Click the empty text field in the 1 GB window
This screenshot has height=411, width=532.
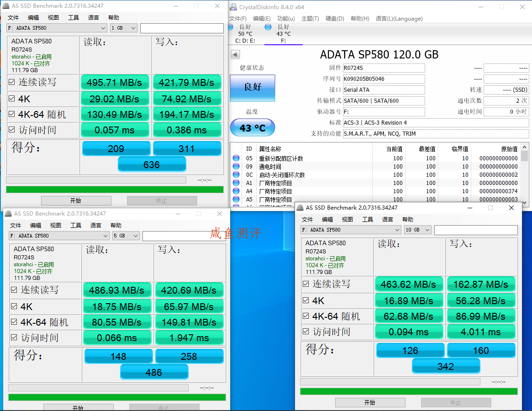pyautogui.click(x=182, y=28)
